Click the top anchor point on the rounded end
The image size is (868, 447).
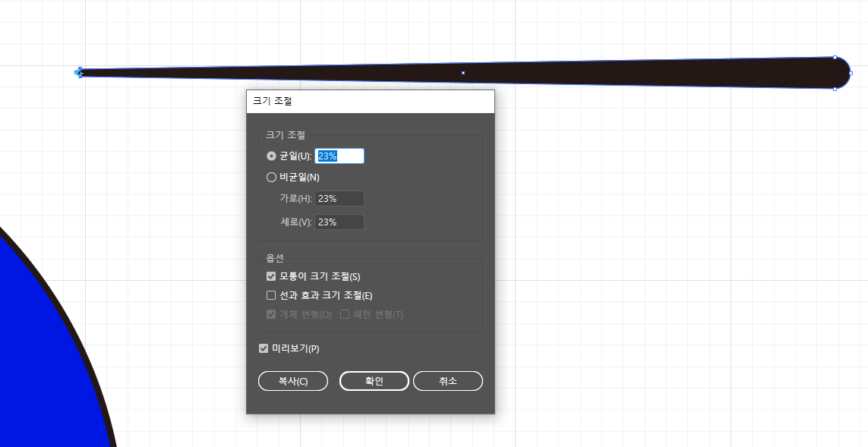click(x=835, y=57)
